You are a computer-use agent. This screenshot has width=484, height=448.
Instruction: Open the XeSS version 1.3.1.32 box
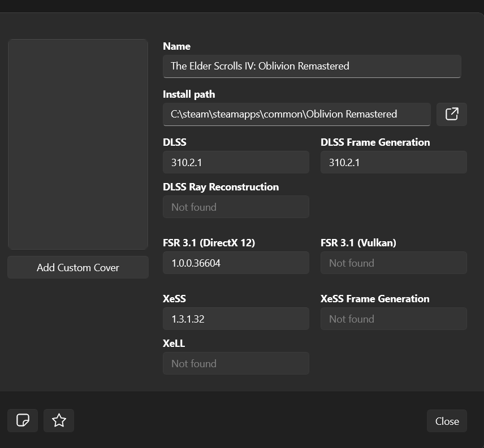(236, 319)
